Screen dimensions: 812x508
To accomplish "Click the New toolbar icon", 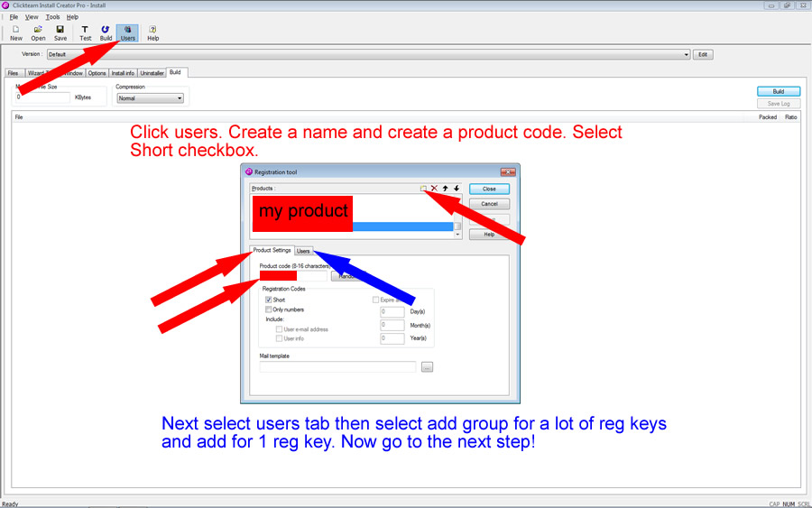I will [x=16, y=32].
